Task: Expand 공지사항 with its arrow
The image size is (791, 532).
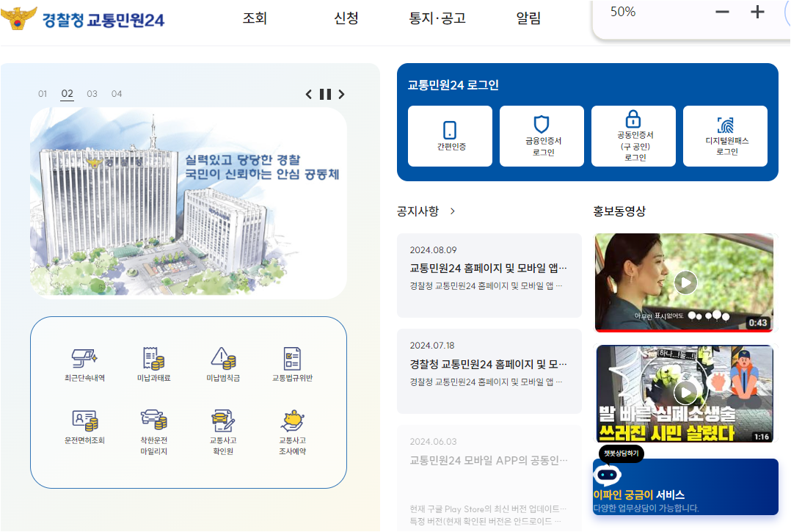Action: point(453,211)
